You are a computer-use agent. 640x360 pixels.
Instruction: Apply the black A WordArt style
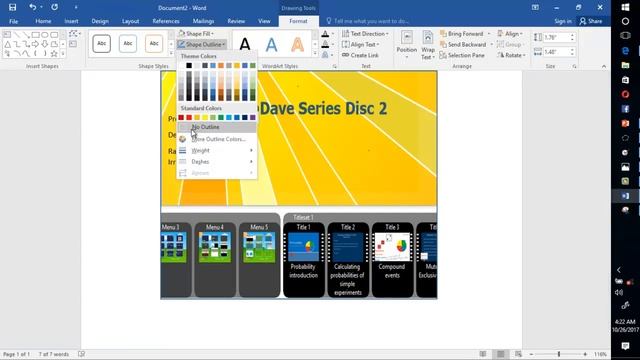click(245, 44)
